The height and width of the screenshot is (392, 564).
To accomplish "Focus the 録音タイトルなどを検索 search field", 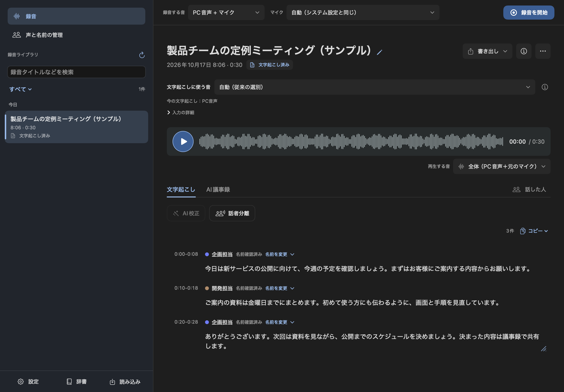I will (76, 72).
